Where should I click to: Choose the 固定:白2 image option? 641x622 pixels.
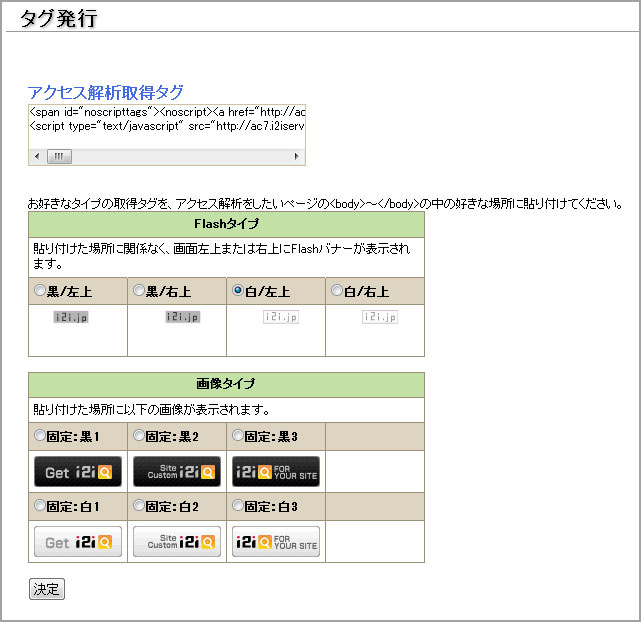click(139, 506)
